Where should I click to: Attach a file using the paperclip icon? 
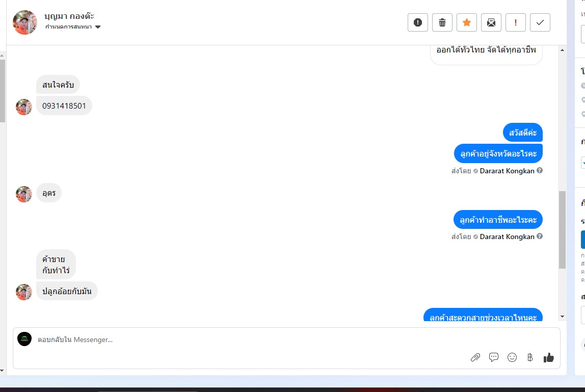[x=475, y=358]
